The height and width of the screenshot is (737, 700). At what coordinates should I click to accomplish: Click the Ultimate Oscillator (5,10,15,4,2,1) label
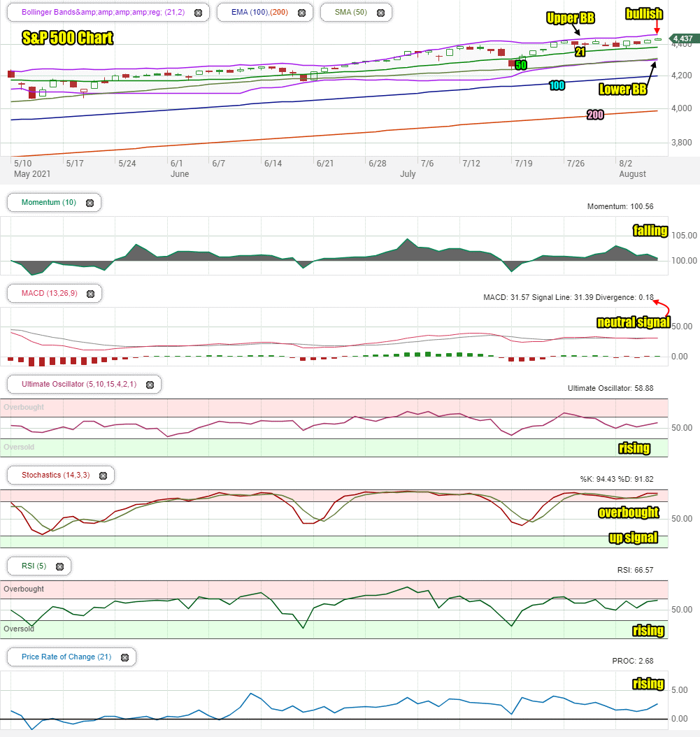click(x=79, y=384)
